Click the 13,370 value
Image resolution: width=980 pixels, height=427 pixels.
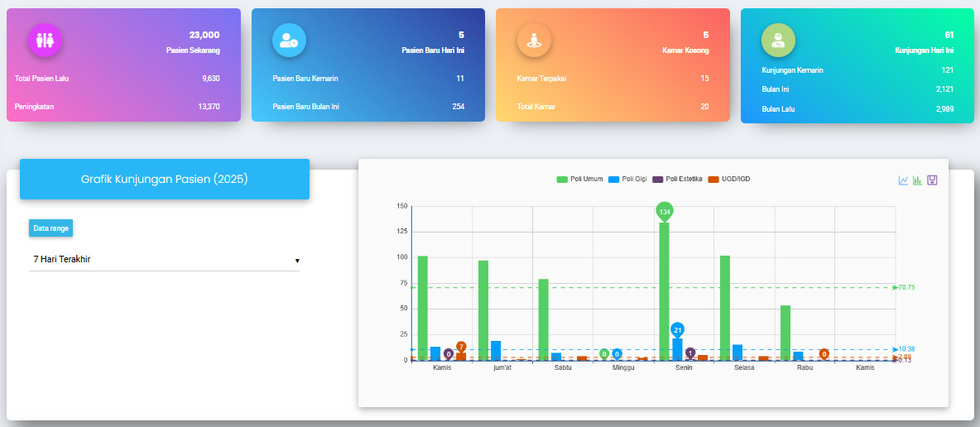tap(209, 106)
